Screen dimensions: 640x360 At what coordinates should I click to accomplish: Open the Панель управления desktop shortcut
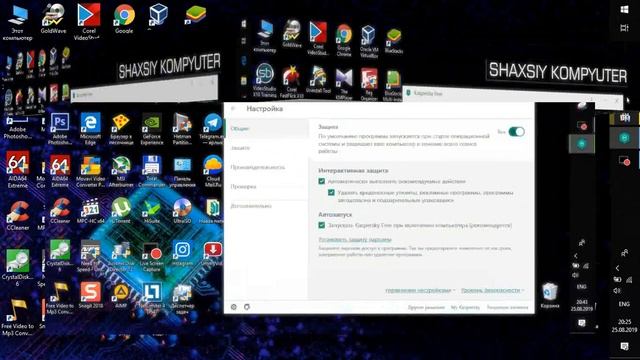point(182,171)
